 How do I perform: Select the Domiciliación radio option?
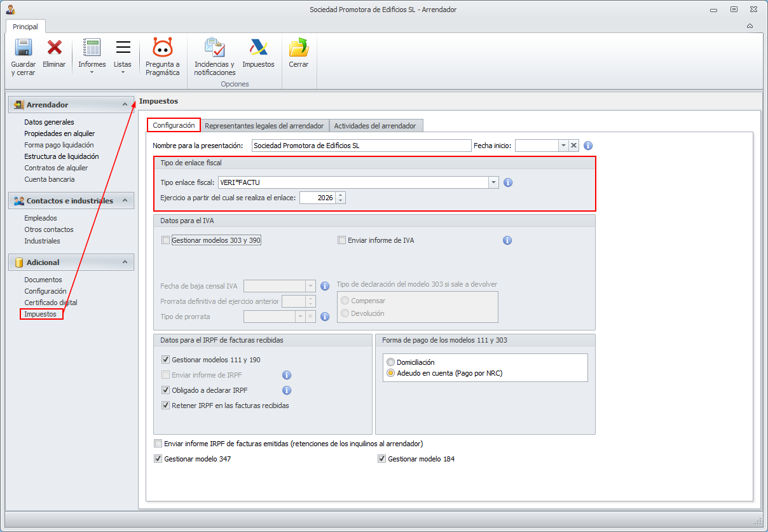click(x=391, y=362)
